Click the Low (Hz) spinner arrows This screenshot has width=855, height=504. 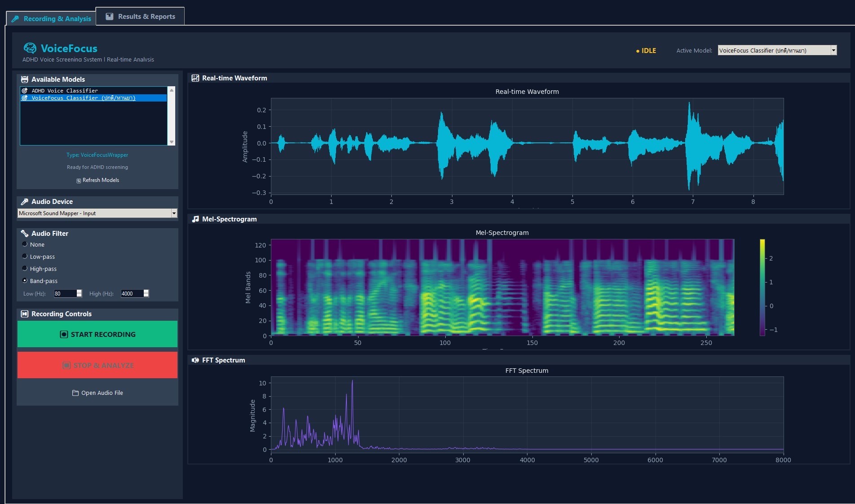point(79,293)
